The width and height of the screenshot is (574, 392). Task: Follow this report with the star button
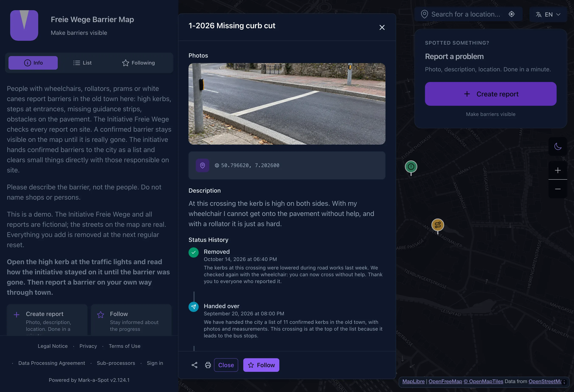(261, 365)
